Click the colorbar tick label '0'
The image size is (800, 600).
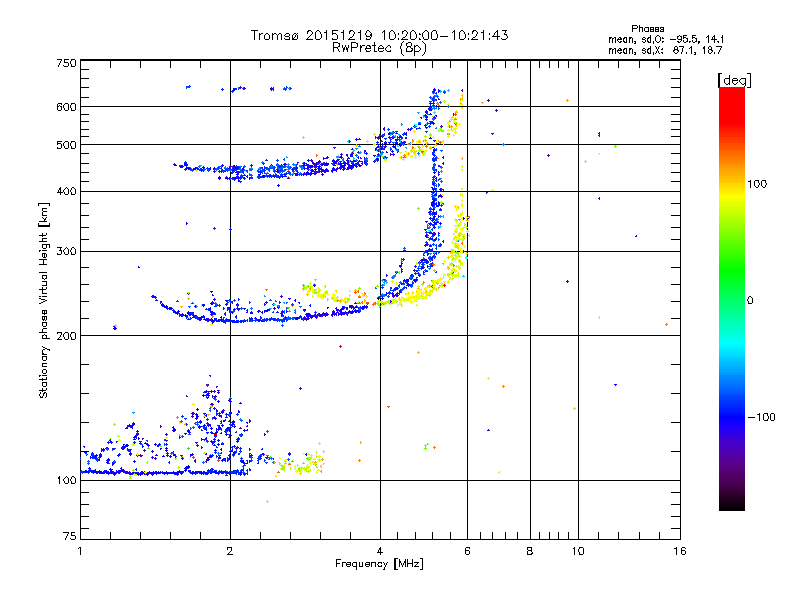point(750,300)
